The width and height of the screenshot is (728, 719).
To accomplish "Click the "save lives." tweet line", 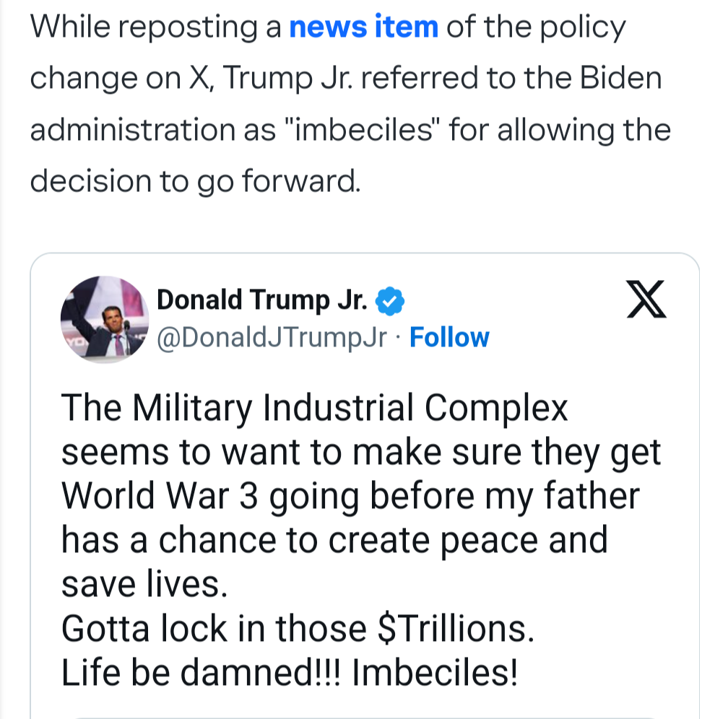I will click(144, 585).
